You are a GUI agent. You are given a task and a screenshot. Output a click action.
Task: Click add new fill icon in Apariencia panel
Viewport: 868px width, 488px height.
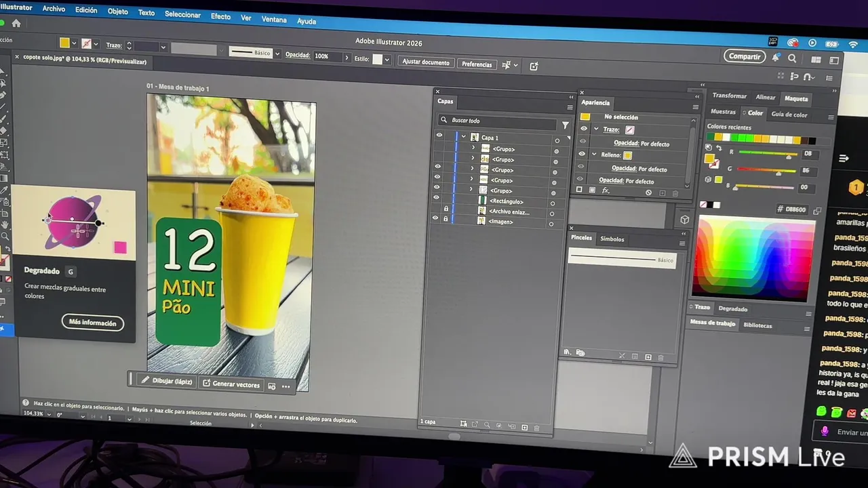pos(592,190)
